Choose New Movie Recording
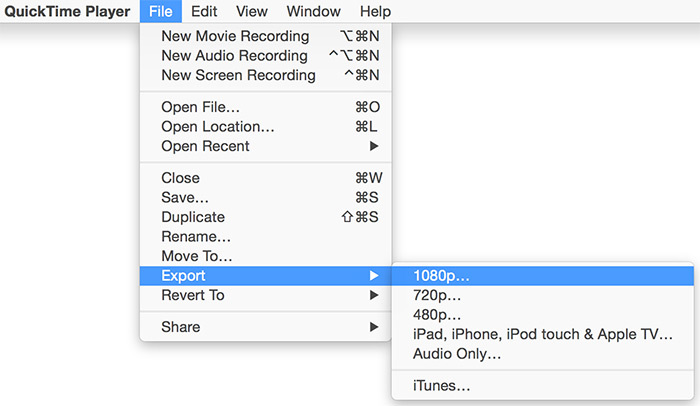The width and height of the screenshot is (700, 406). (x=266, y=36)
